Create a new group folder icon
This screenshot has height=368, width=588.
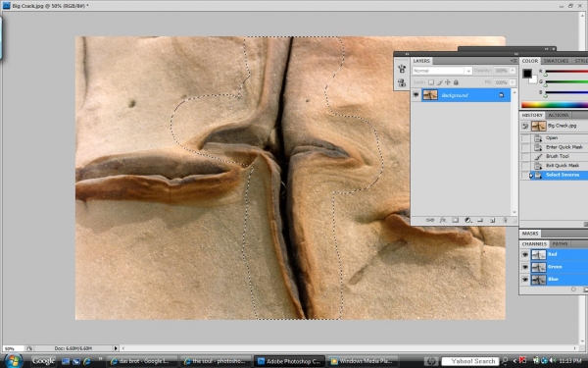click(479, 220)
